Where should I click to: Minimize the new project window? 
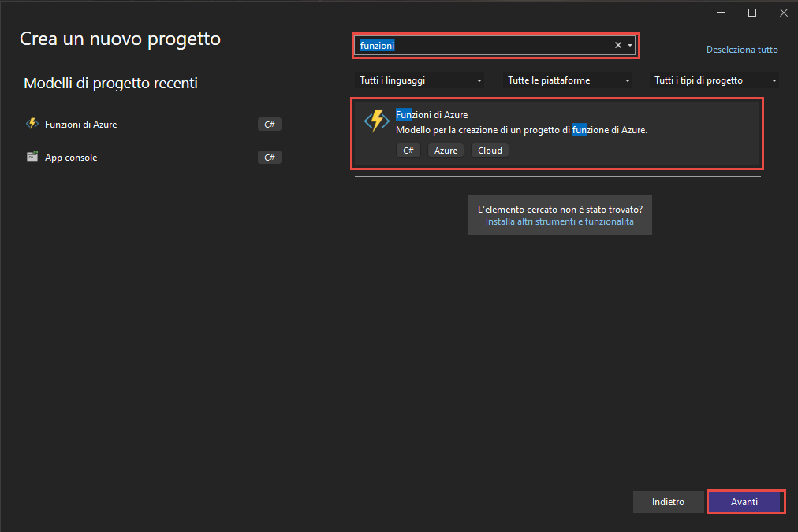pyautogui.click(x=721, y=13)
